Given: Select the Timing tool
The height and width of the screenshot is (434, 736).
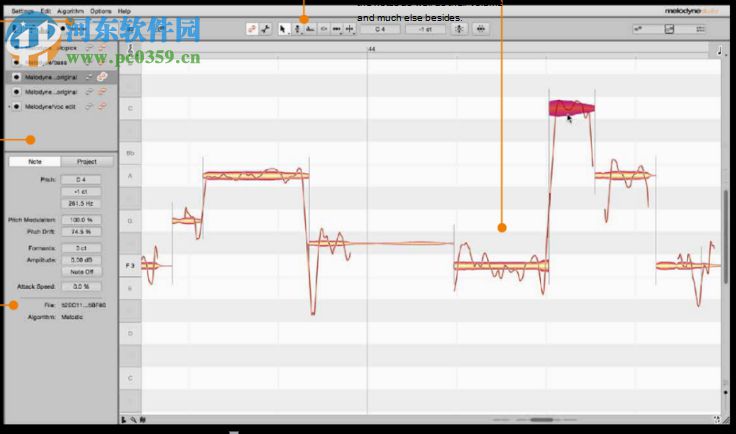Looking at the screenshot, I should click(337, 29).
